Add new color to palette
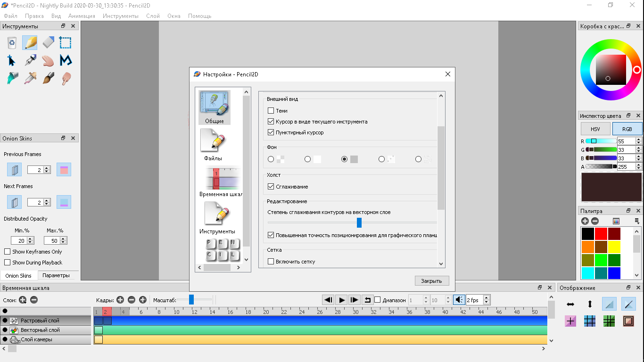The height and width of the screenshot is (362, 644). click(x=585, y=221)
